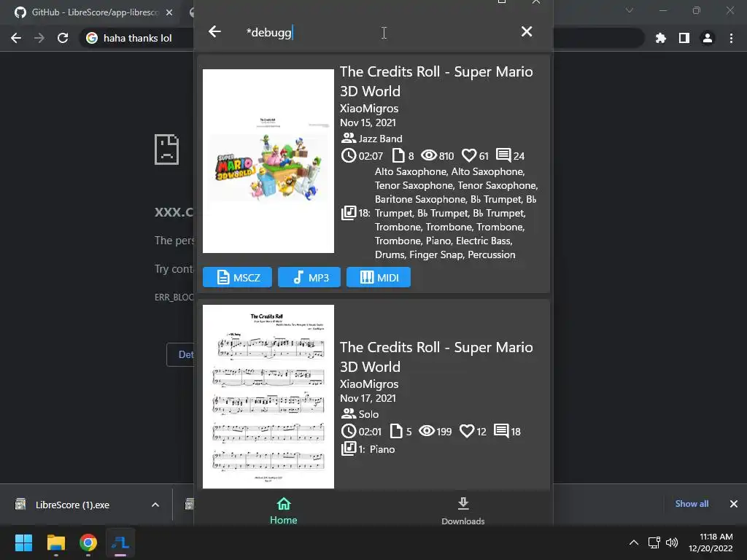Open Chrome profile avatar icon
The width and height of the screenshot is (747, 560).
(x=708, y=38)
